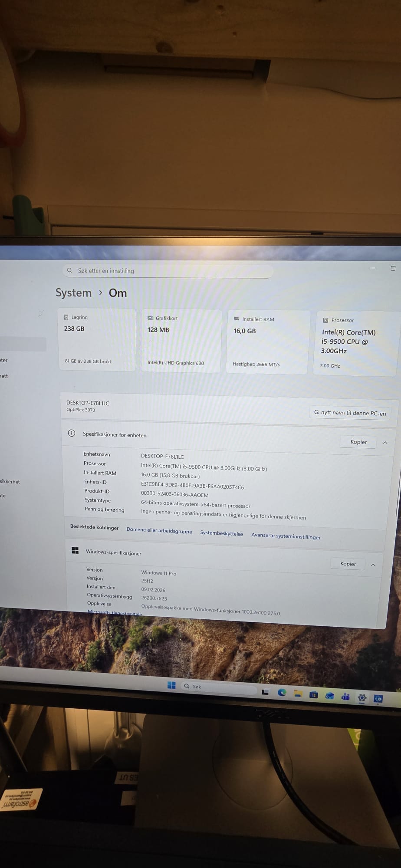This screenshot has height=868, width=401.
Task: Open Task View on the taskbar
Action: 265,691
